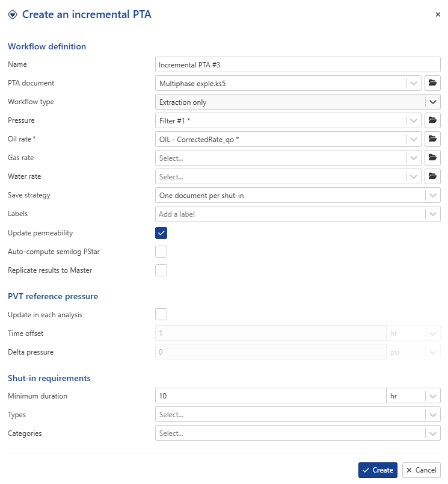448x484 pixels.
Task: Edit the Minimum duration value field
Action: (270, 396)
